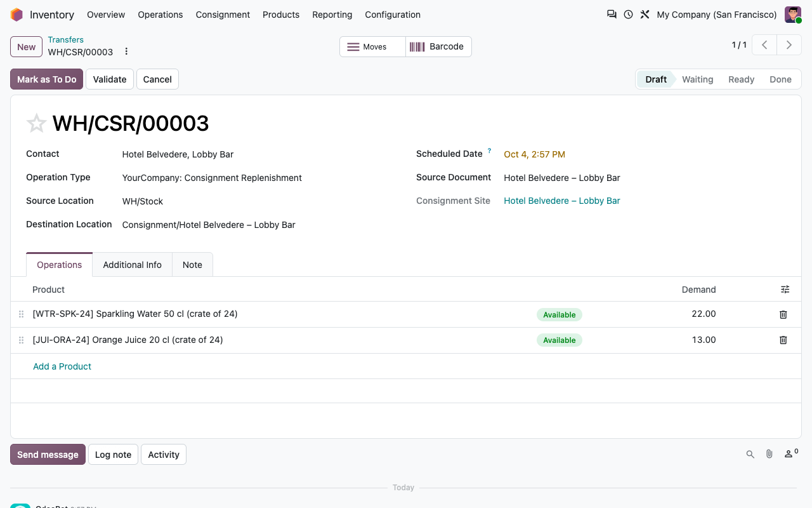Screen dimensions: 812x508
Task: Edit the Source Document field
Action: coord(645,178)
